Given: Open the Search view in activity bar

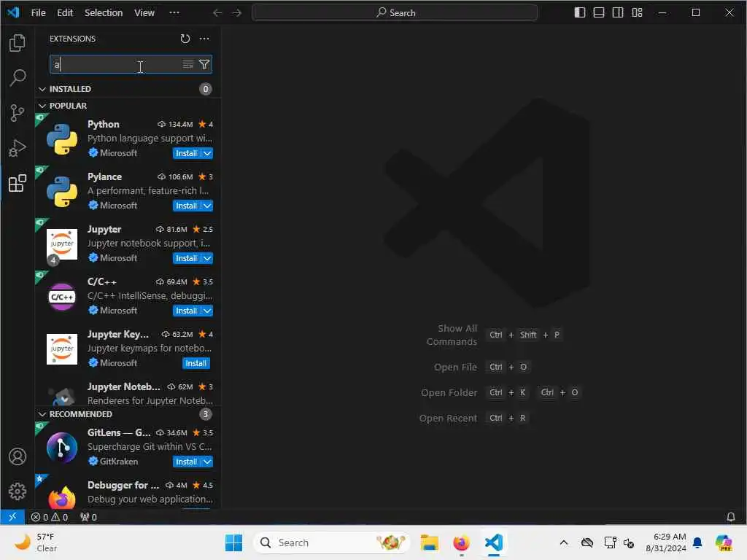Looking at the screenshot, I should pos(18,77).
